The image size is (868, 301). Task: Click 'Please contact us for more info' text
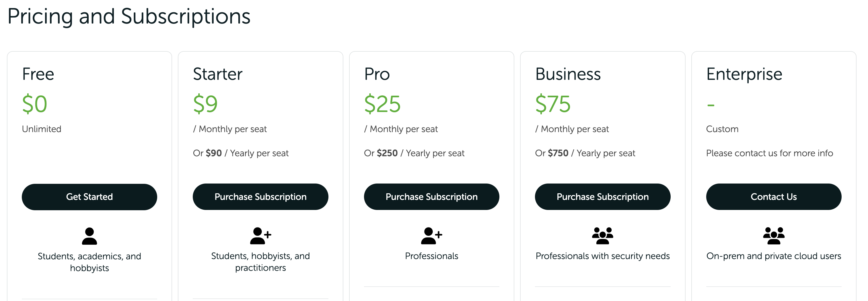coord(770,153)
